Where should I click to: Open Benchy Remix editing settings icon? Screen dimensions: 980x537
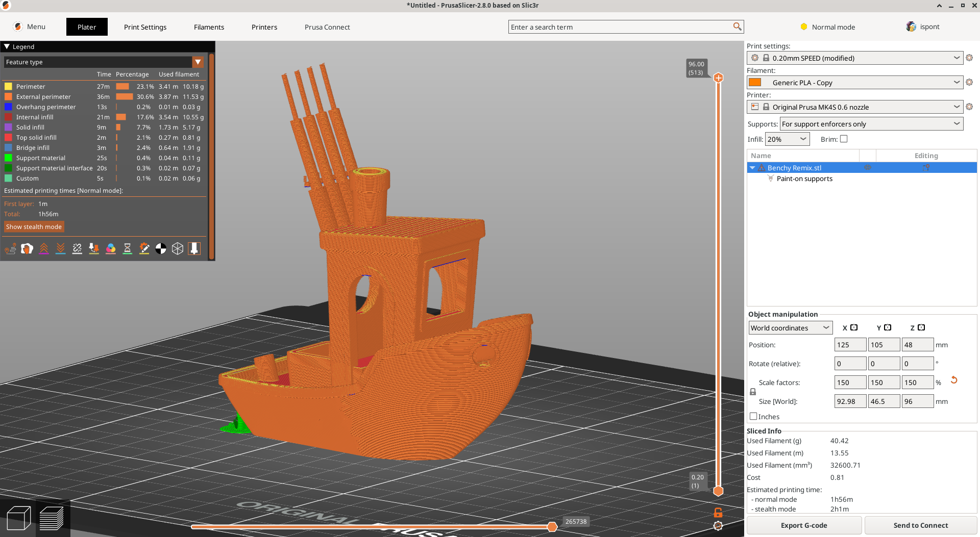pos(926,168)
